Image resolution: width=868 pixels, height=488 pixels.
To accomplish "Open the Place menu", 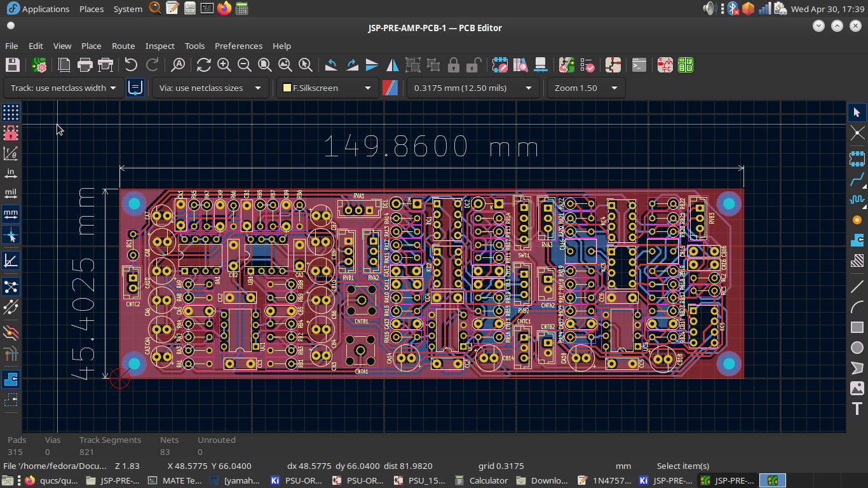I will pos(92,46).
